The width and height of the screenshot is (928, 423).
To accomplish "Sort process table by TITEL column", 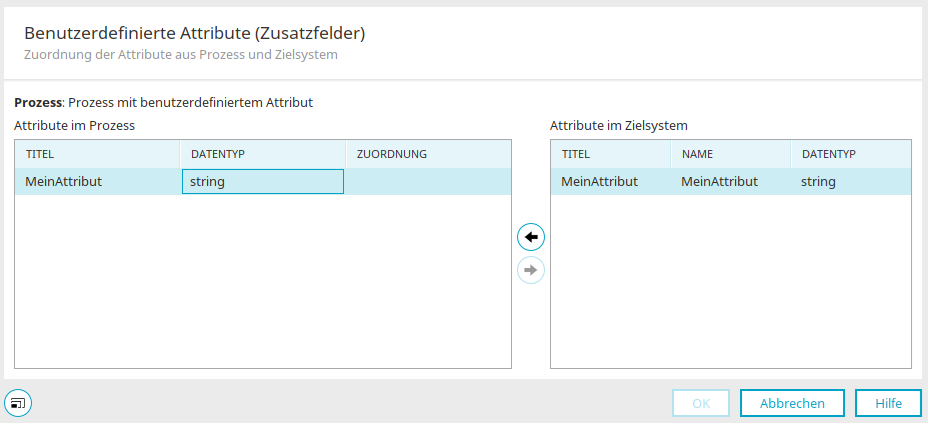I will (x=97, y=154).
